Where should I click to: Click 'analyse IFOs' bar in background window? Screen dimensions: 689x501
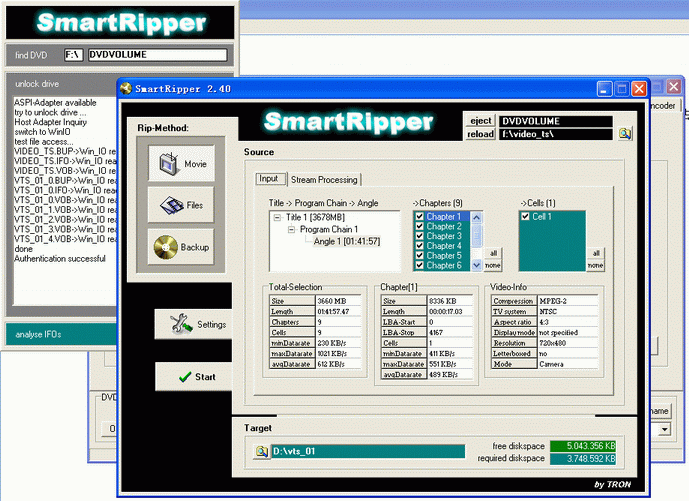click(x=62, y=334)
